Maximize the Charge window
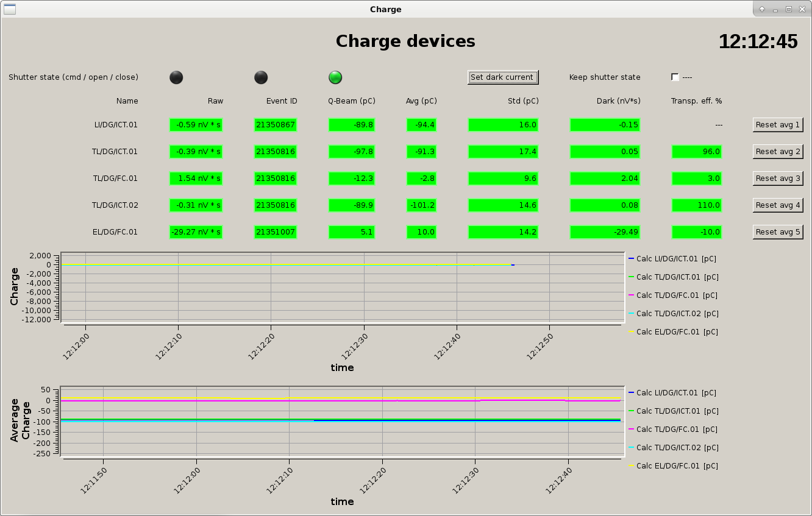812x516 pixels. click(788, 9)
